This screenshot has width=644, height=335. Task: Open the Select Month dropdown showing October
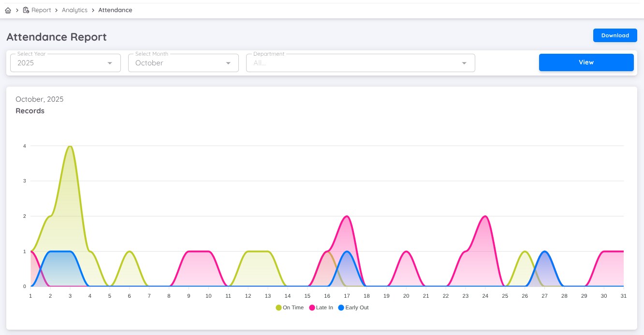183,63
